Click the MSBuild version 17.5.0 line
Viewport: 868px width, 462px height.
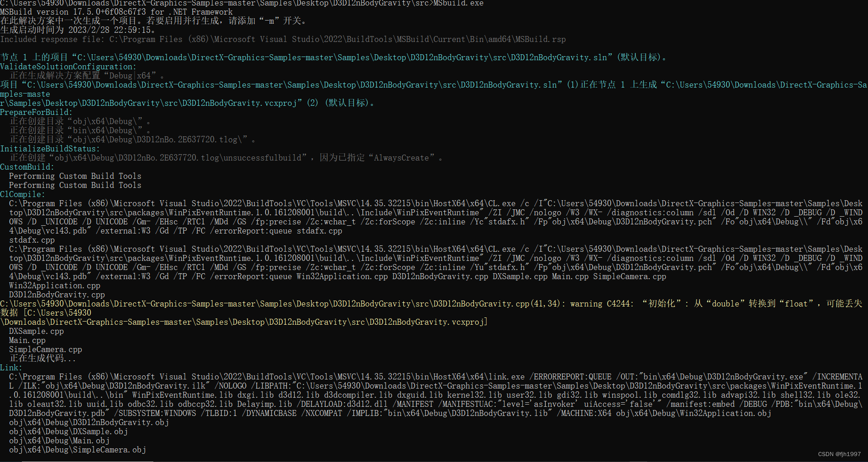tap(116, 12)
